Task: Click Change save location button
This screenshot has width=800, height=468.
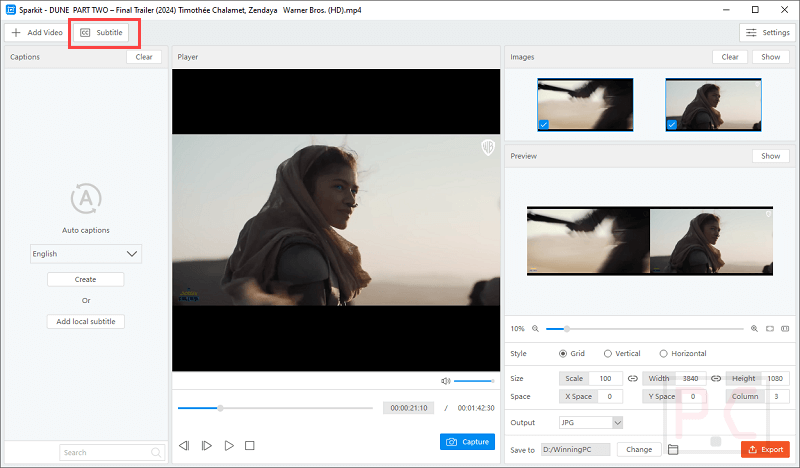Action: coord(639,449)
